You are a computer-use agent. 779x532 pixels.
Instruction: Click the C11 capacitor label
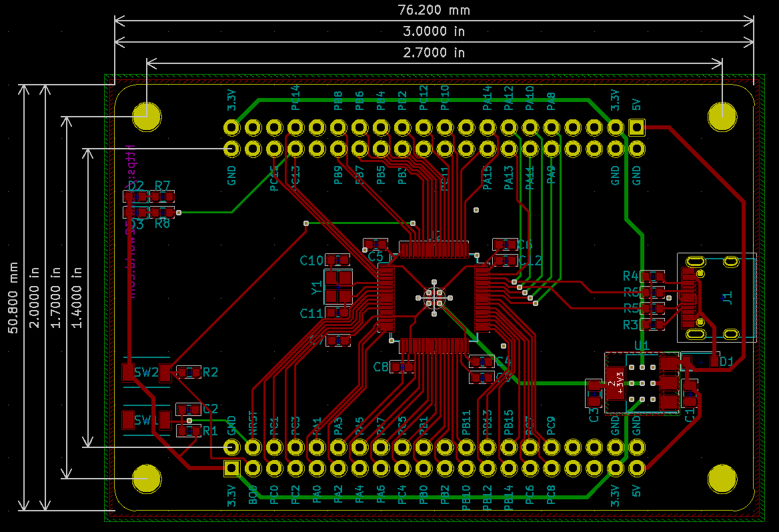click(311, 313)
